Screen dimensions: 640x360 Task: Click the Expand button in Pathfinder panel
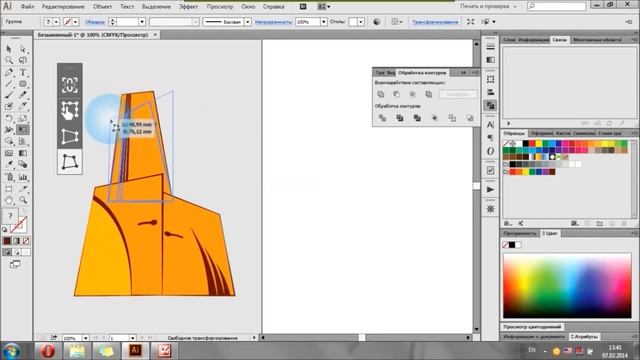click(x=458, y=94)
